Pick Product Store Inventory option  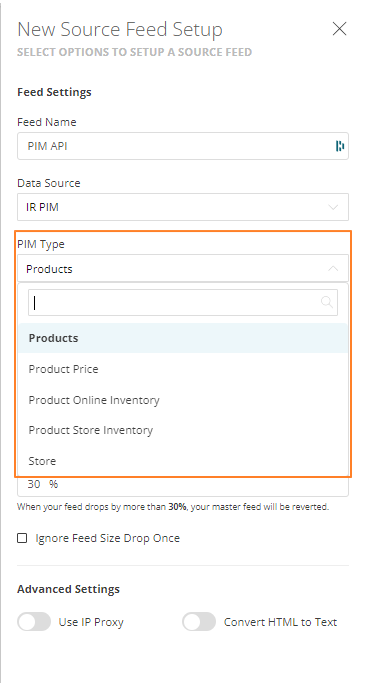coord(183,430)
